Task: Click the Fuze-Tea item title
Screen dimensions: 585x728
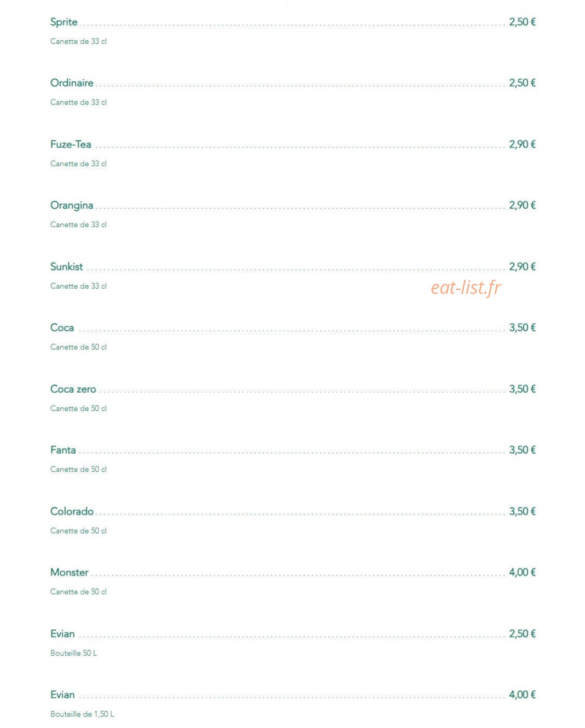Action: [x=71, y=144]
